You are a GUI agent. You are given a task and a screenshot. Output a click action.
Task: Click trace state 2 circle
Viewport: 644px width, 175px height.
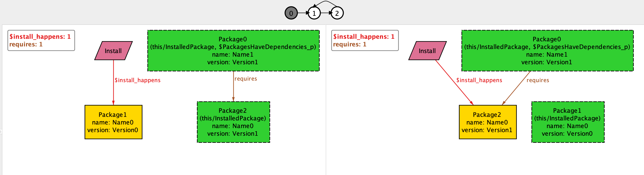pyautogui.click(x=337, y=13)
